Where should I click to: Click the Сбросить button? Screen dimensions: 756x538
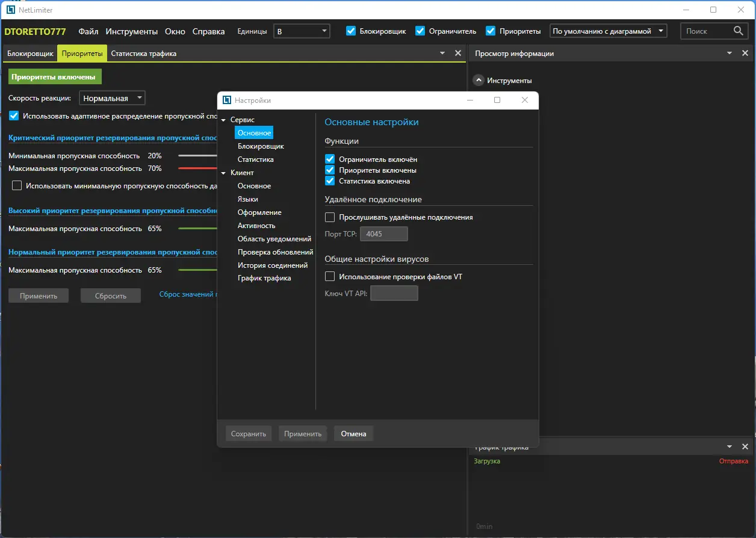point(111,295)
